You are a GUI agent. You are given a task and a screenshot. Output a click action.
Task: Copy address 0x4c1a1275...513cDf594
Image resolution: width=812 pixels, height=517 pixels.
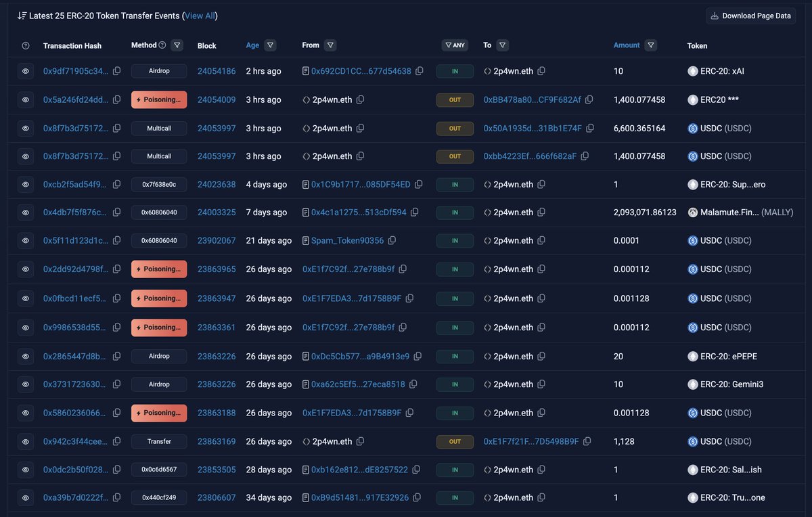coord(415,212)
